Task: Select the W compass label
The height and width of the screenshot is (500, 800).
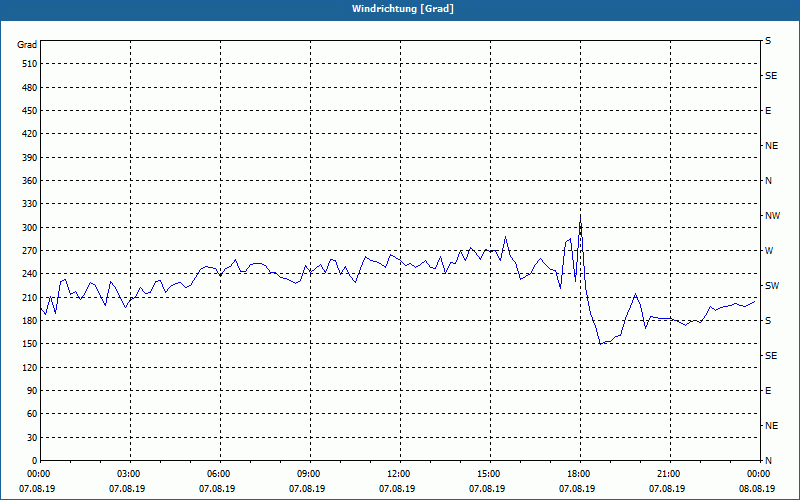Action: pyautogui.click(x=769, y=251)
